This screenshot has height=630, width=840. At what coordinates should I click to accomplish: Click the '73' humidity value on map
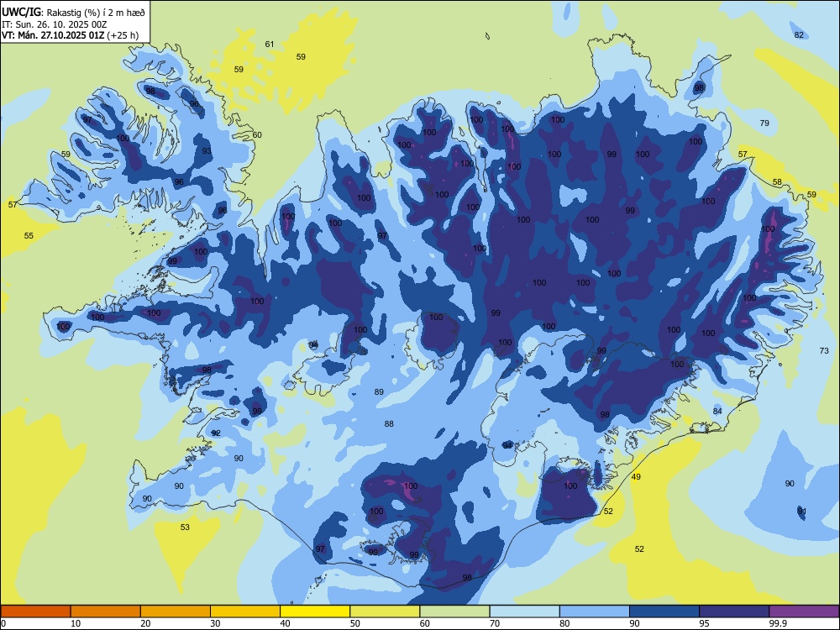[x=824, y=350]
